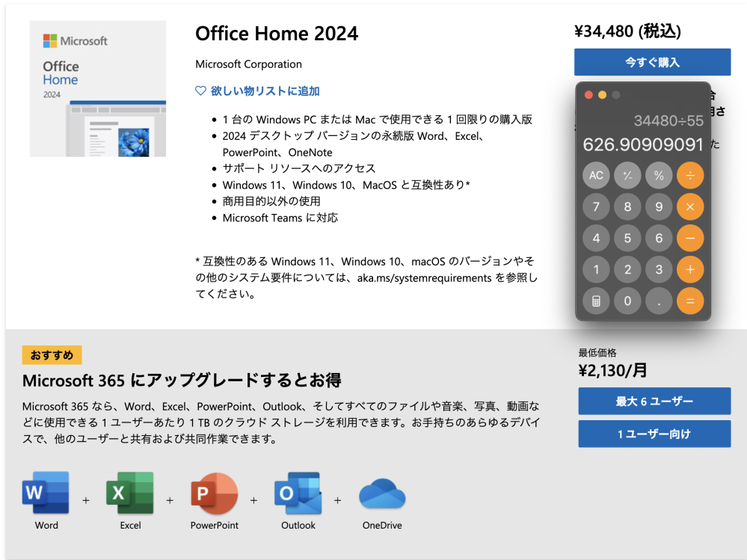747x560 pixels.
Task: Click the wishlist heart icon
Action: tap(200, 91)
